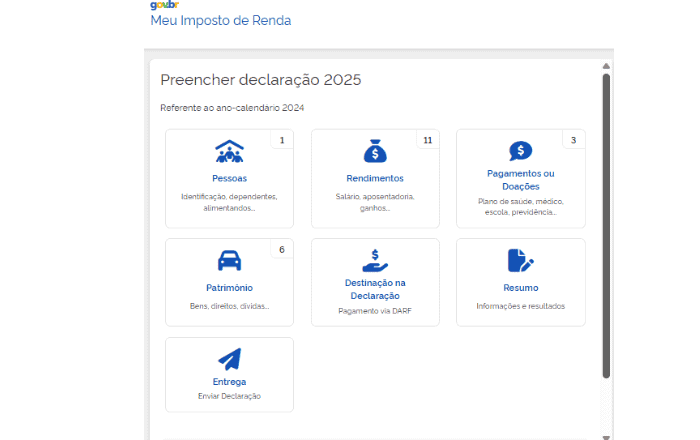
Task: Click the scrollbar up arrow
Action: (606, 67)
